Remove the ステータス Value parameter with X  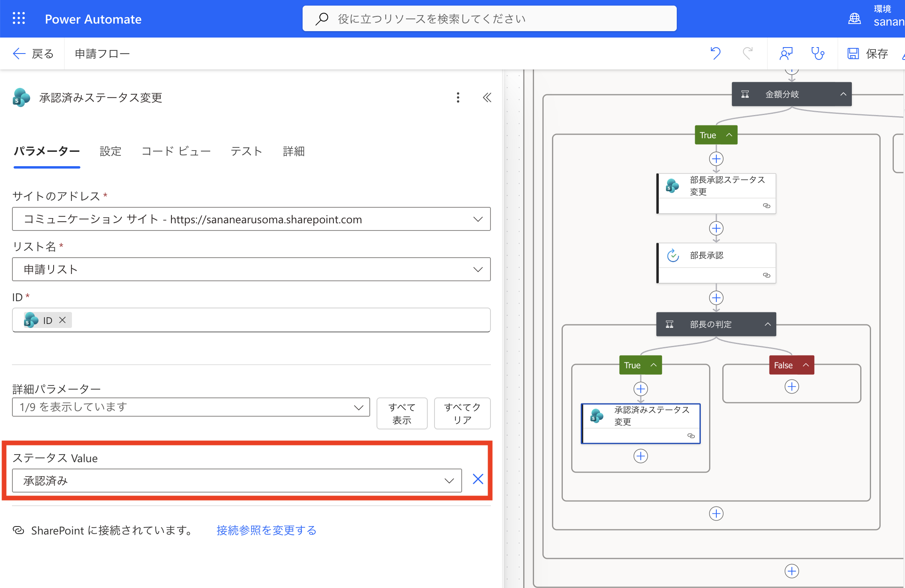[x=478, y=479]
